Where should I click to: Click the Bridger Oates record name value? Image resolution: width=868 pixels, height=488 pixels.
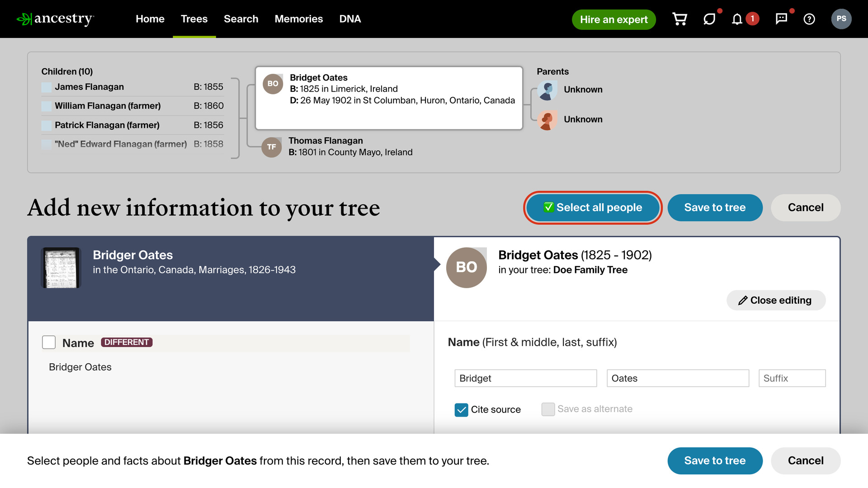[80, 367]
